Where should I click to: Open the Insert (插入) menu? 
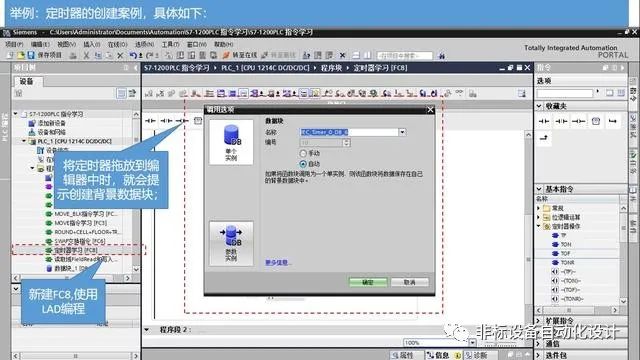91,44
